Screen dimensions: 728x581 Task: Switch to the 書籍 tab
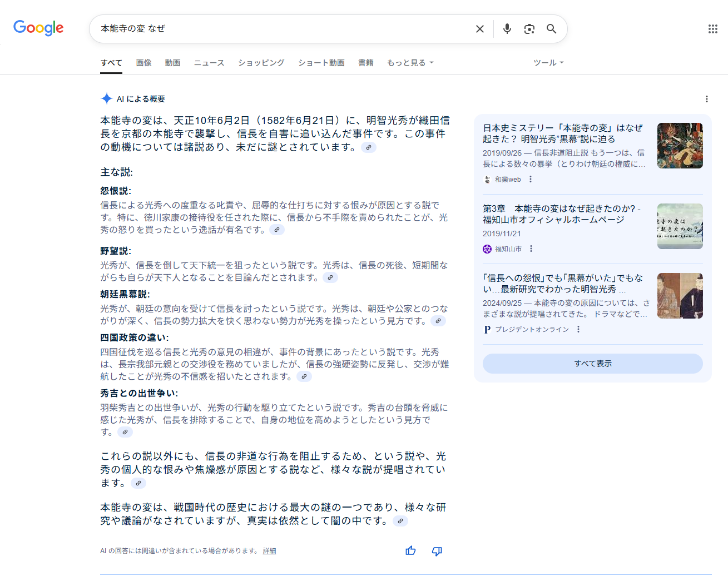pyautogui.click(x=366, y=63)
